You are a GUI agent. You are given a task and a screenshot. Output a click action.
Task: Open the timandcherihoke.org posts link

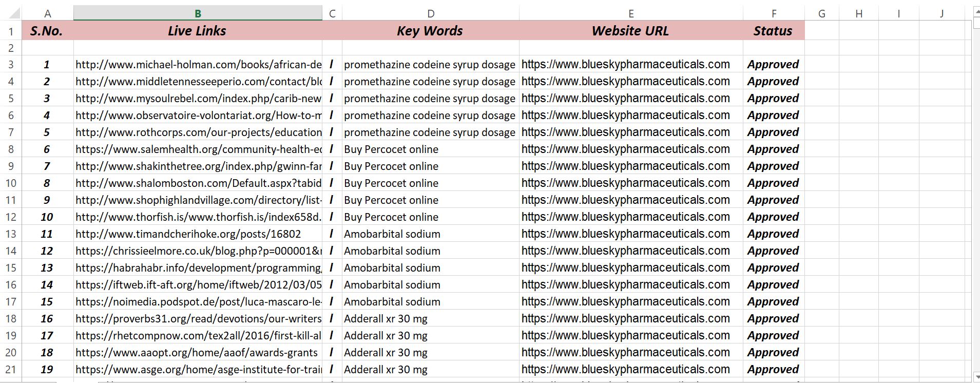[188, 234]
